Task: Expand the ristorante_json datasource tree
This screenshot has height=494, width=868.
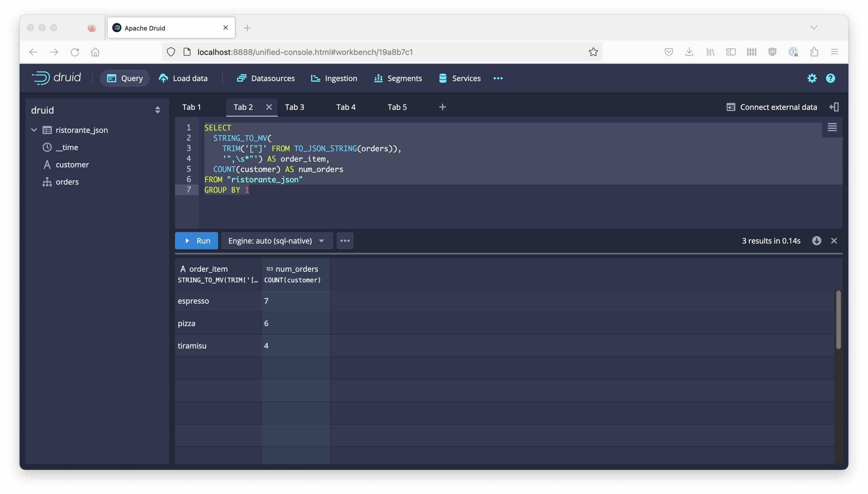Action: click(32, 131)
